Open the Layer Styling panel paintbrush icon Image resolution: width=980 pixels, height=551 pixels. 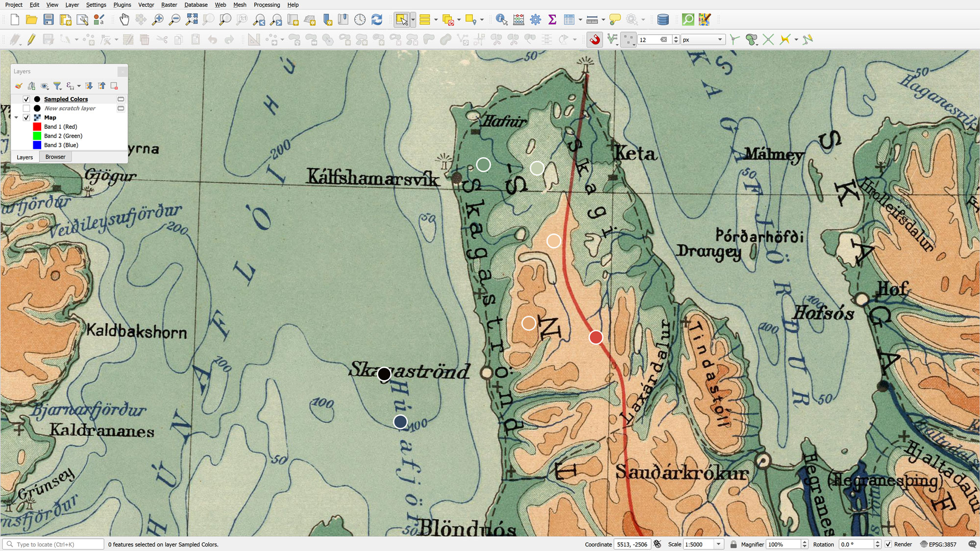(x=19, y=86)
